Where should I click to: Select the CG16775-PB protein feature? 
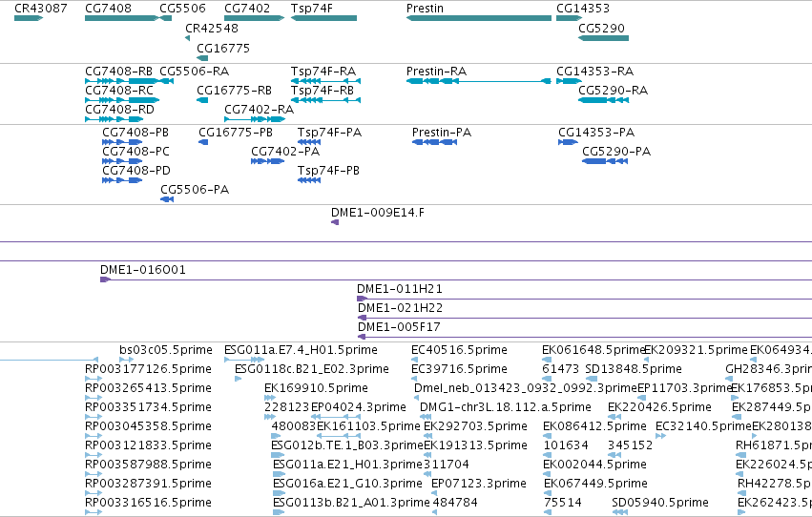tap(203, 142)
